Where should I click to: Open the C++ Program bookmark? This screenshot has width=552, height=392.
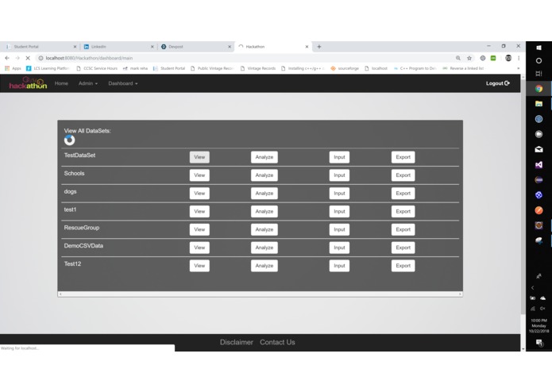(415, 68)
